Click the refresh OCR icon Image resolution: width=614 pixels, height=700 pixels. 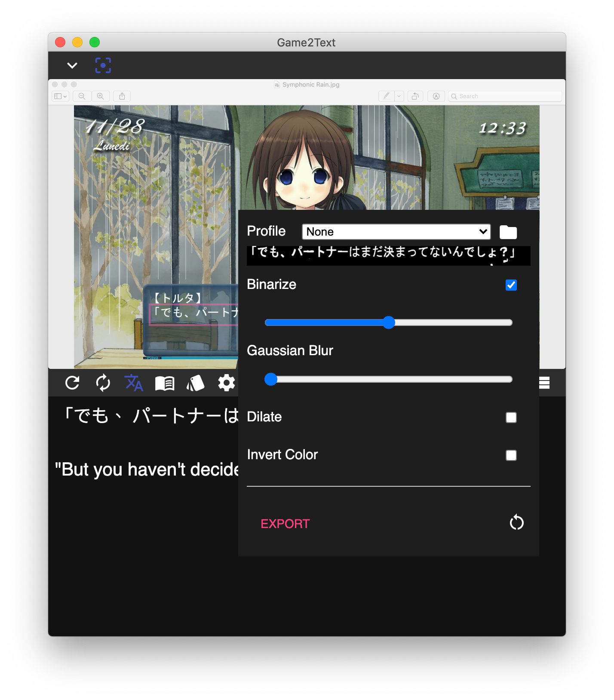pyautogui.click(x=72, y=383)
